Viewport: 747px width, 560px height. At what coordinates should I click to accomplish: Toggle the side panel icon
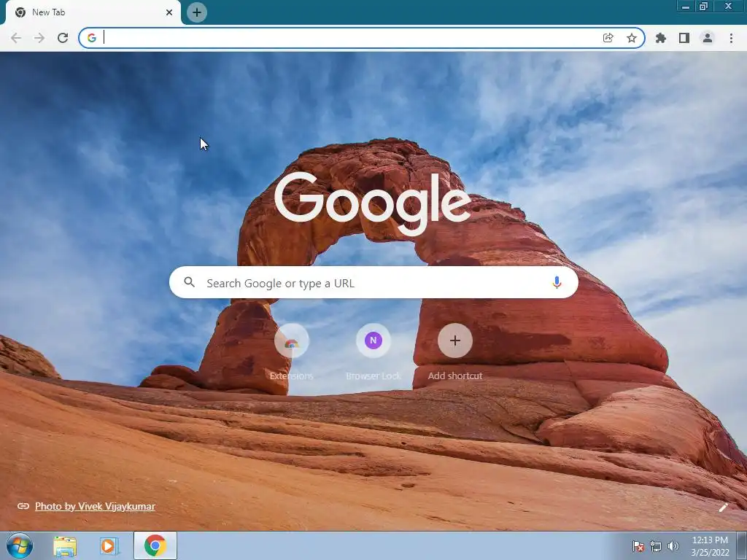tap(684, 38)
